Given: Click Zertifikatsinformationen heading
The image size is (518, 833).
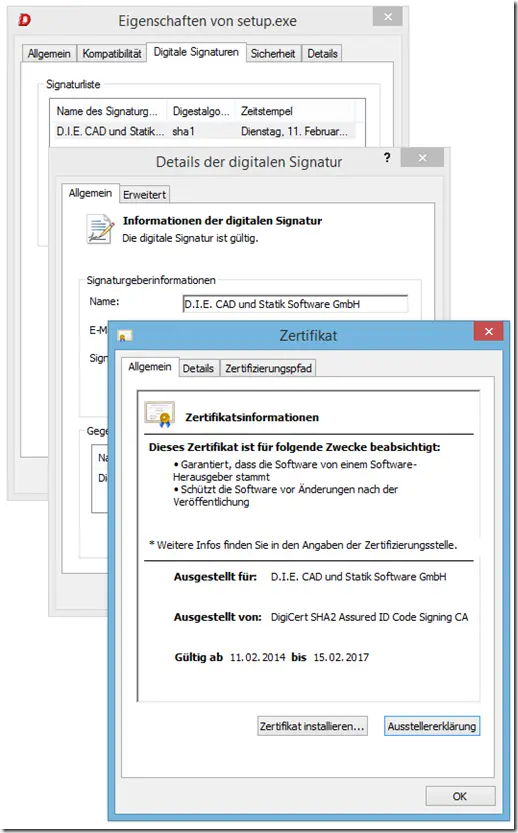Looking at the screenshot, I should (x=252, y=418).
